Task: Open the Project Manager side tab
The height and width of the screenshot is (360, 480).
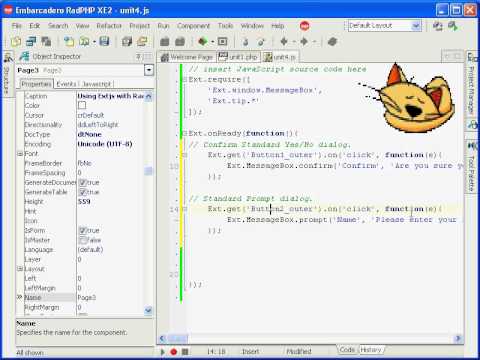Action: [x=471, y=90]
